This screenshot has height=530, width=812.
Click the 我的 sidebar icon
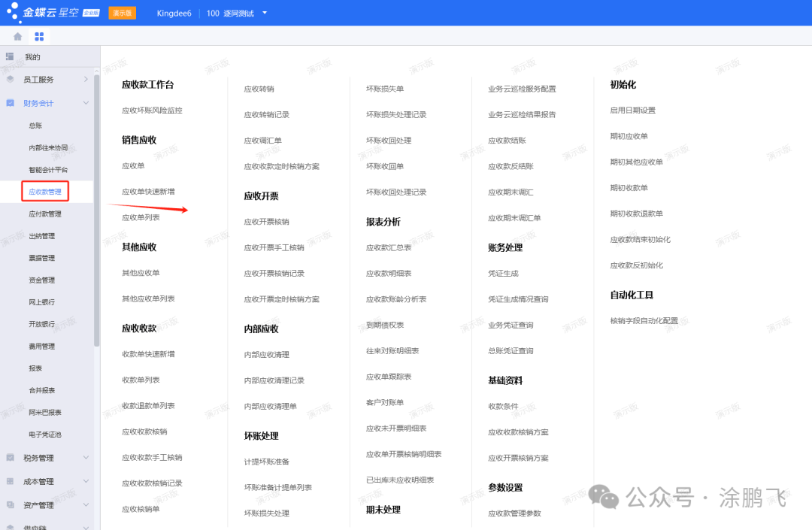pos(10,57)
